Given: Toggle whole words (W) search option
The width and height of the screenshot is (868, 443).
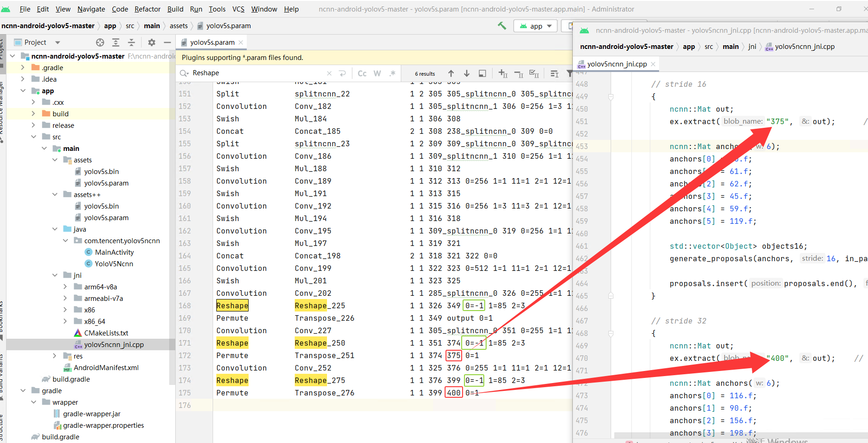Looking at the screenshot, I should coord(377,73).
